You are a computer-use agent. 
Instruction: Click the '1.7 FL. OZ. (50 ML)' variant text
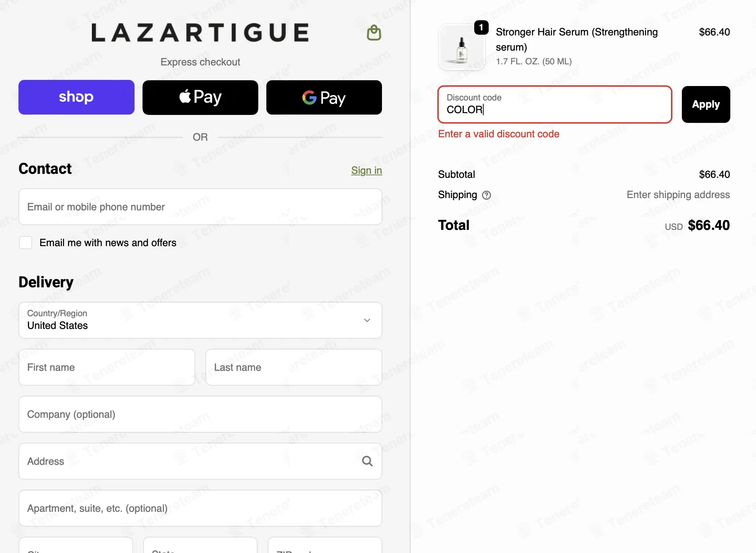534,61
